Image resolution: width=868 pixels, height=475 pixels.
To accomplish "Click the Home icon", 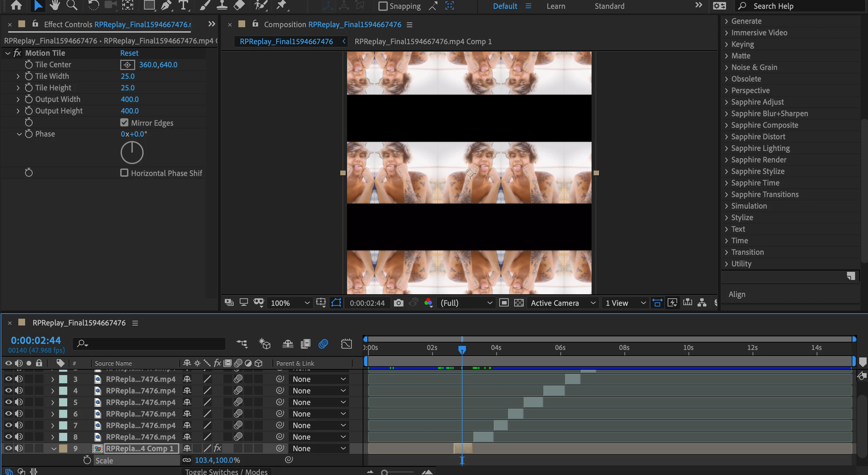I will pyautogui.click(x=16, y=5).
